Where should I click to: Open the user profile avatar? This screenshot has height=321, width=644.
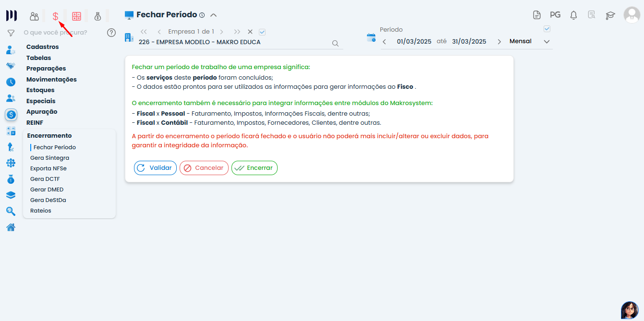click(x=632, y=15)
